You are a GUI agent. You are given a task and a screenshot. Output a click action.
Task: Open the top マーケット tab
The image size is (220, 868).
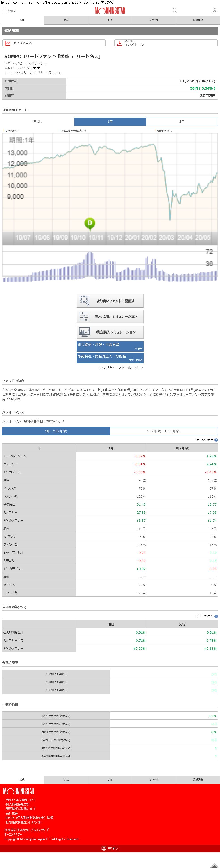pos(154,20)
